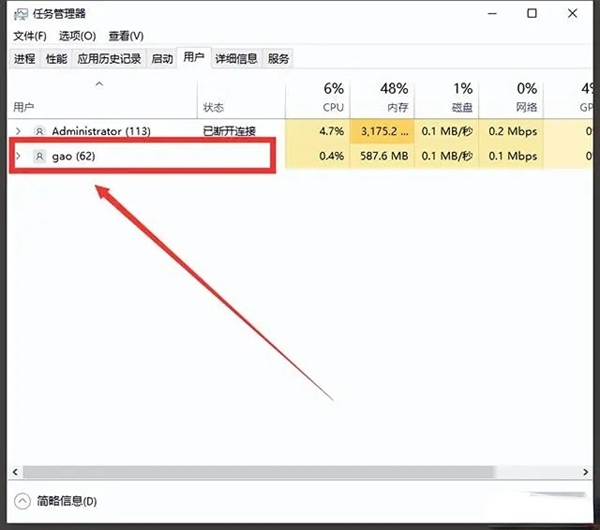Screen dimensions: 600x530
Task: Select the 用户 tab
Action: point(194,57)
